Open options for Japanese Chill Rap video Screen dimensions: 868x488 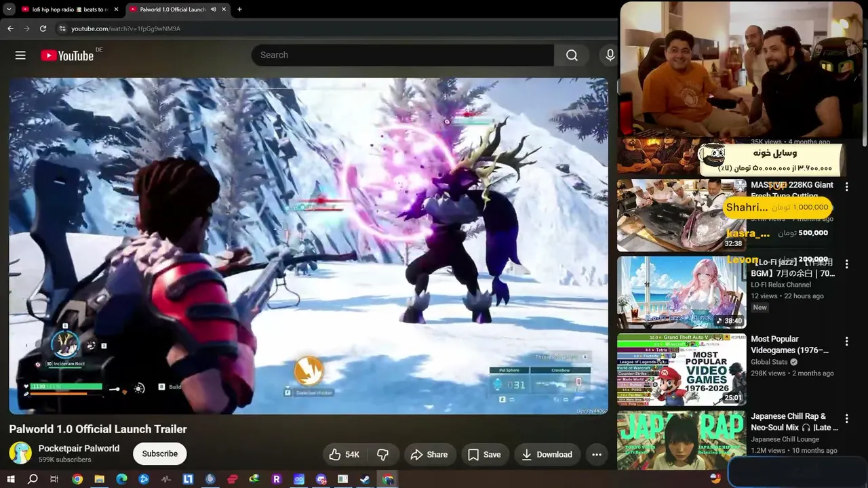[846, 418]
